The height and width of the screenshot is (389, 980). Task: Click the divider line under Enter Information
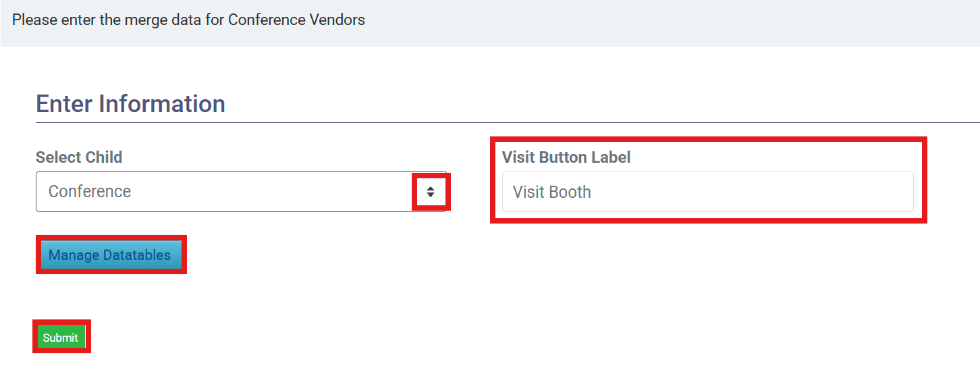click(508, 122)
